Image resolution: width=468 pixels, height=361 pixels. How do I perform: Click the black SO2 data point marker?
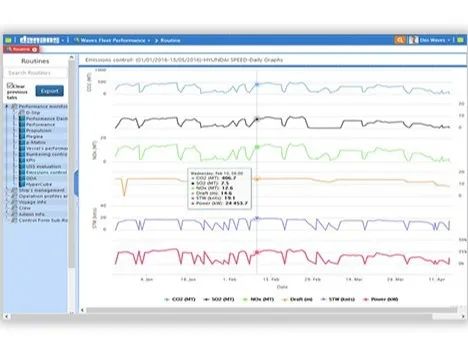click(257, 119)
